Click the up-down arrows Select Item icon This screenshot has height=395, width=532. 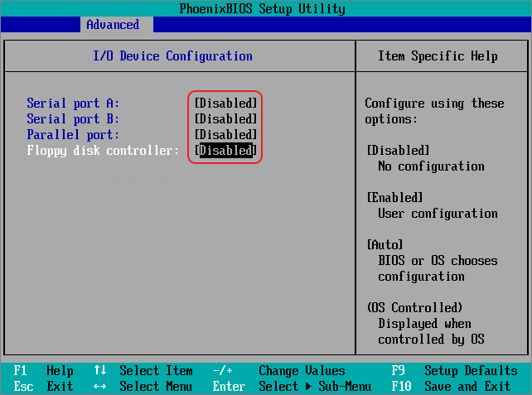click(x=100, y=371)
